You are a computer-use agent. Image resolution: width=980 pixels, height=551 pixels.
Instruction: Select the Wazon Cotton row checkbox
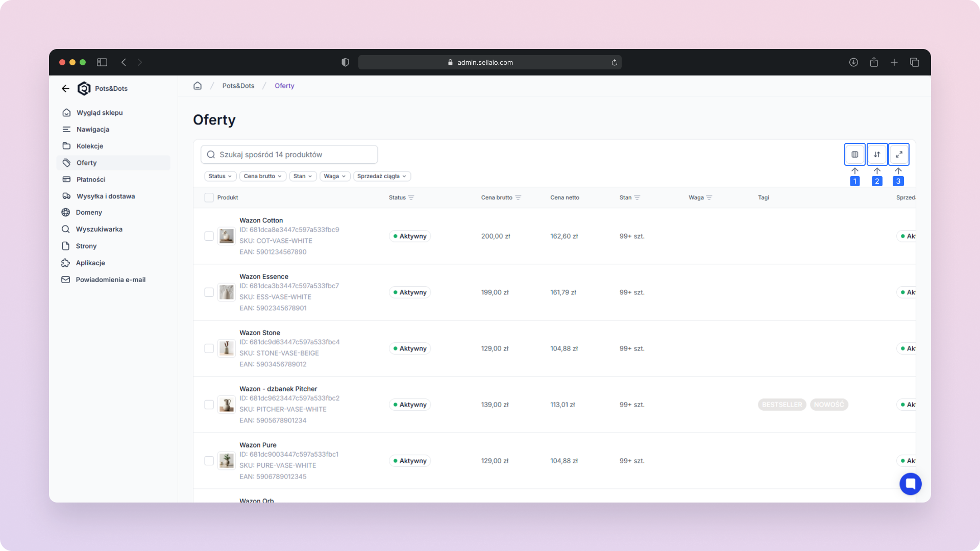click(209, 236)
